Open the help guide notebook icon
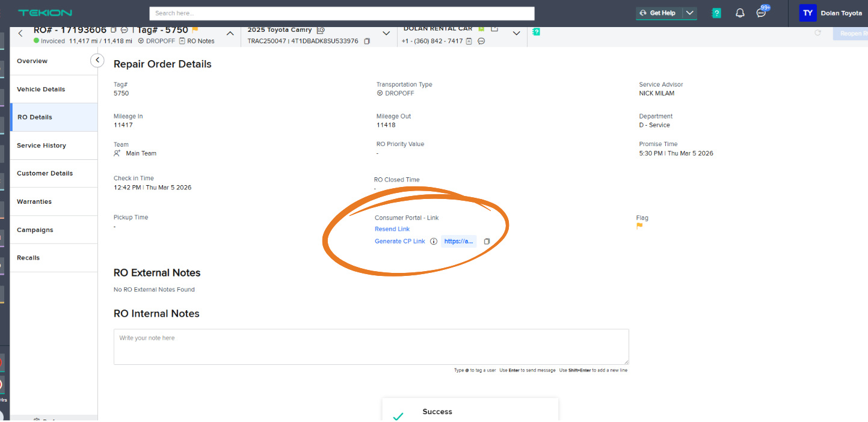868x422 pixels. tap(716, 13)
